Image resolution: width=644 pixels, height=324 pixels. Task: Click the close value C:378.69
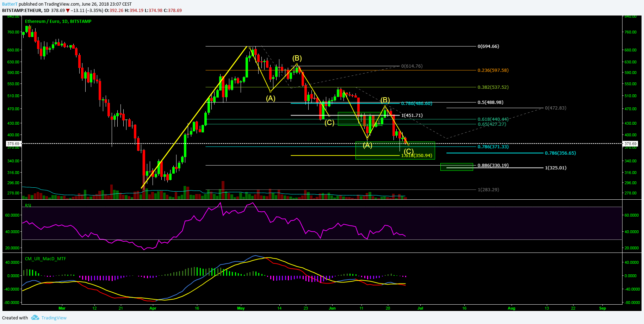pos(173,11)
